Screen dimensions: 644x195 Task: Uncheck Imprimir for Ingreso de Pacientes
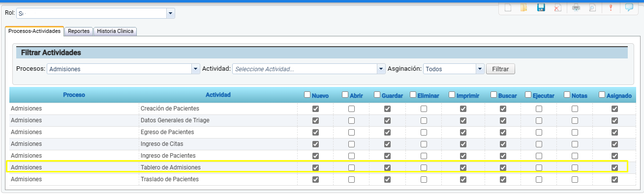pos(463,156)
